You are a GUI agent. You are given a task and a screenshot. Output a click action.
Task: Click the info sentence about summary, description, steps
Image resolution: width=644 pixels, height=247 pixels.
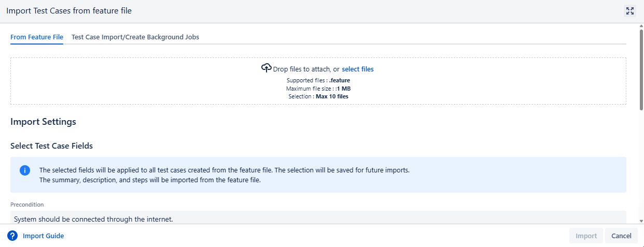150,180
